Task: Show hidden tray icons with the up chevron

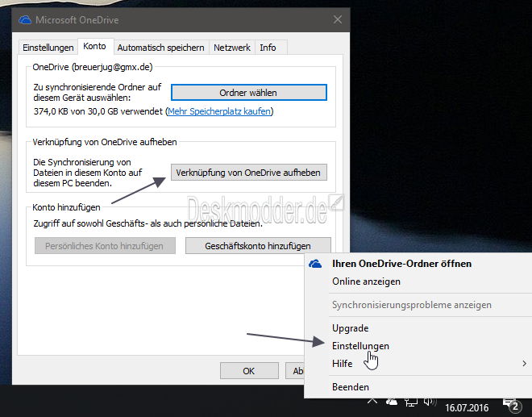Action: coord(372,402)
